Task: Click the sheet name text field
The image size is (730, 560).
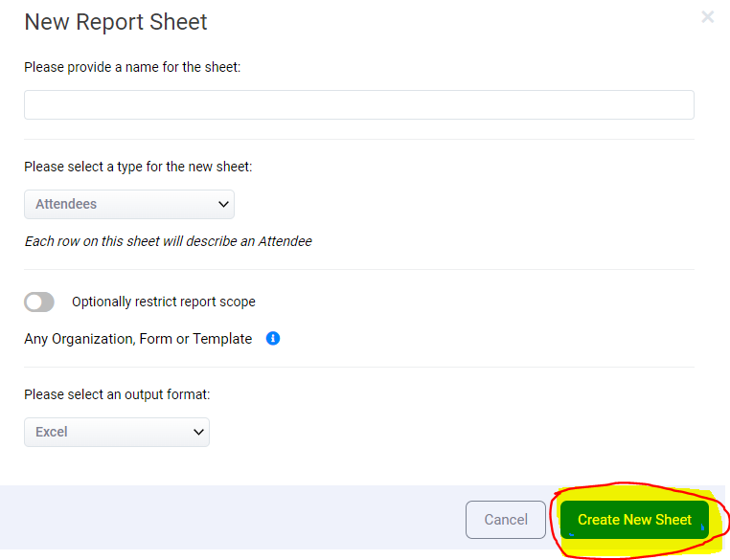Action: pos(358,104)
